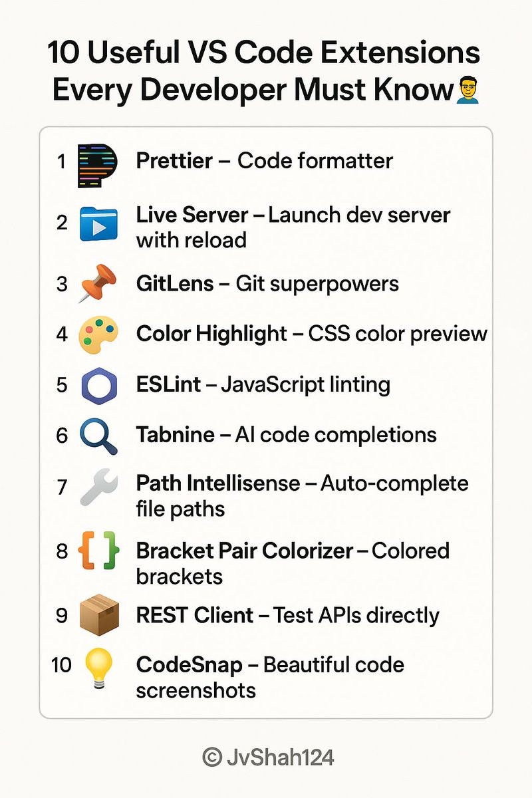Click the bold REST Client text label
This screenshot has height=798, width=532.
coord(195,616)
